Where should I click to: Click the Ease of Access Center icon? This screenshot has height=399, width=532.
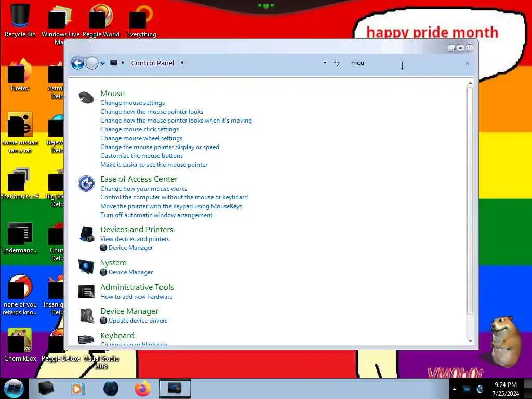[x=86, y=183]
